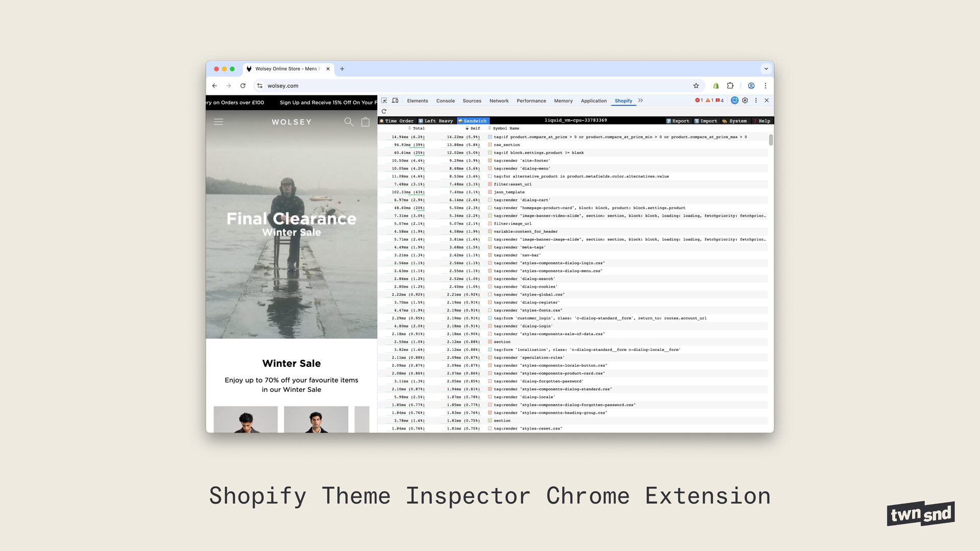Image resolution: width=980 pixels, height=551 pixels.
Task: Open DevTools settings gear
Action: tap(745, 101)
